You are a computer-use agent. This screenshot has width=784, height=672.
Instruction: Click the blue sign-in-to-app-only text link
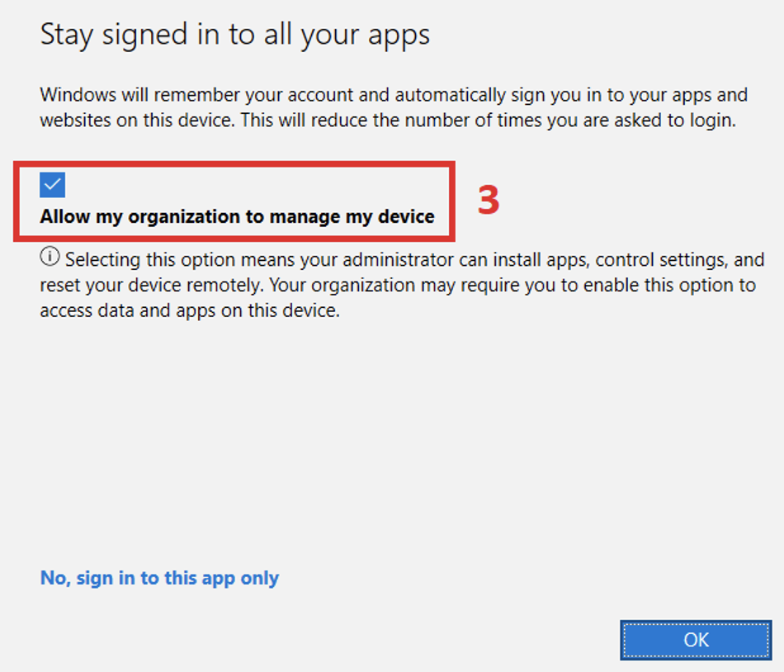point(158,578)
